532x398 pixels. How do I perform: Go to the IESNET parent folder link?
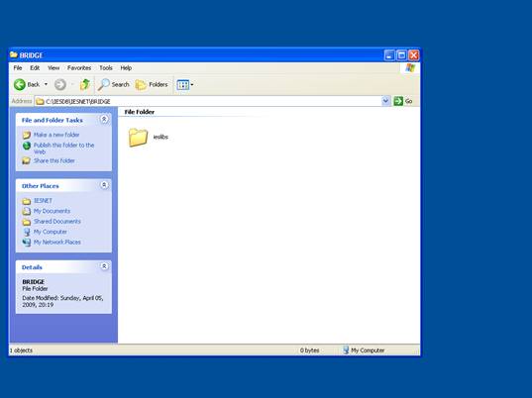pyautogui.click(x=43, y=201)
